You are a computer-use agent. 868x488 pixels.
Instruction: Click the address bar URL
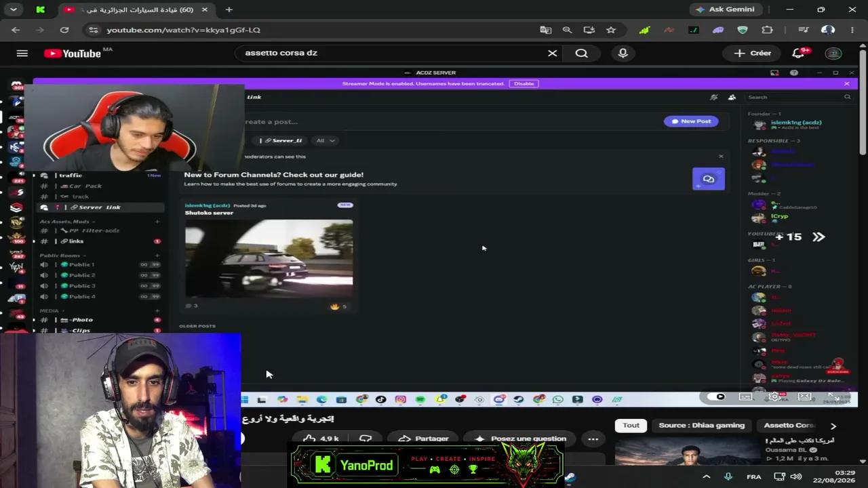coord(183,30)
